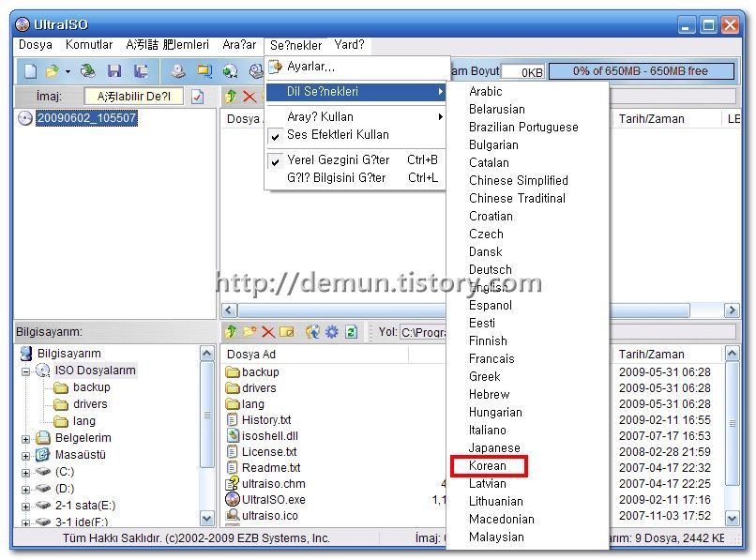Select Korean from the language list
This screenshot has width=756, height=560.
(488, 466)
